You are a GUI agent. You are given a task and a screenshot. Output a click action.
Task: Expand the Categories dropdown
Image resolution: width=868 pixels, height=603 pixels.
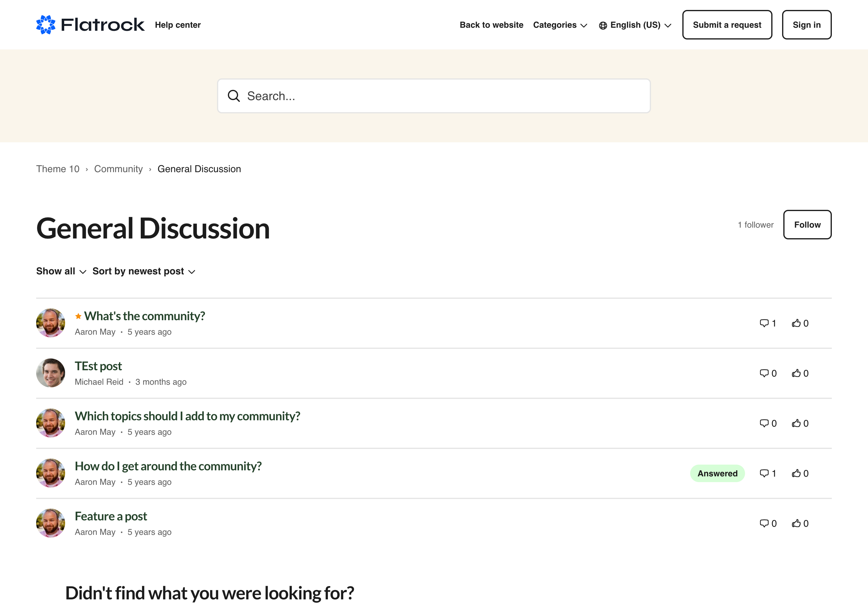point(560,25)
